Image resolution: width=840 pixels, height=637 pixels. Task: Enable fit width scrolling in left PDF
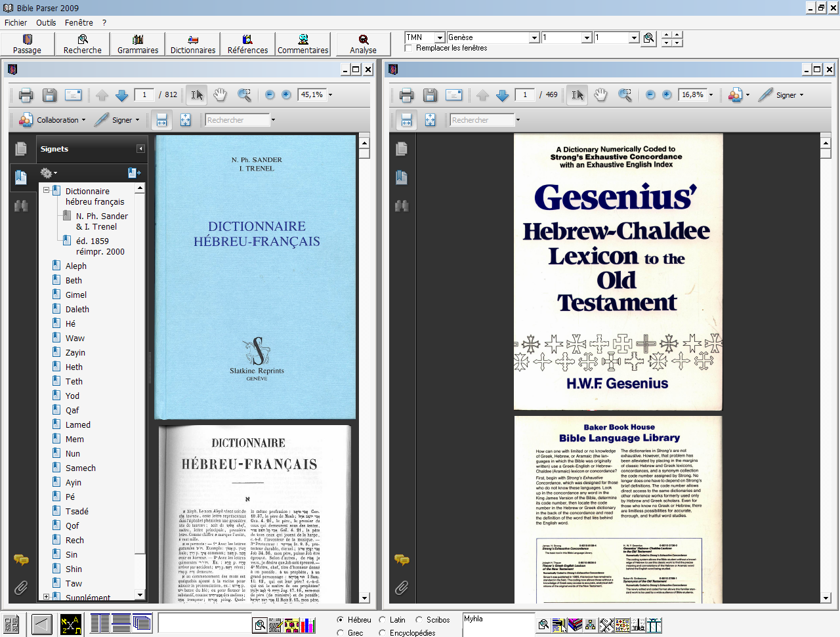click(x=161, y=120)
